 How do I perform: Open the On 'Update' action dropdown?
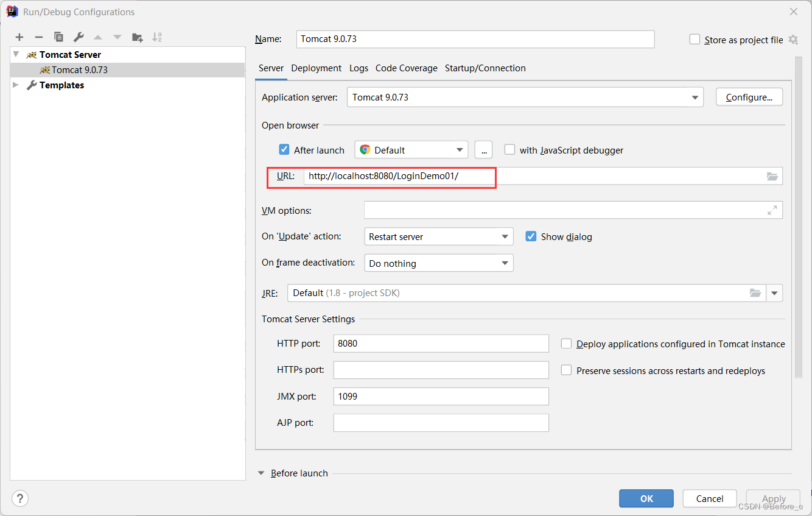click(439, 236)
